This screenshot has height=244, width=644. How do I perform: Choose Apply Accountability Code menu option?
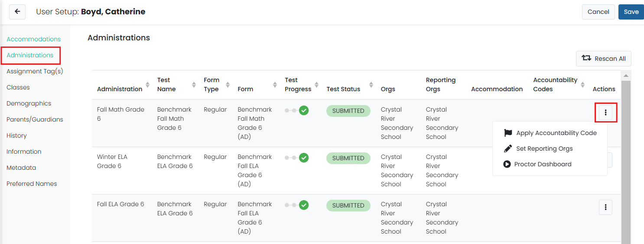point(550,133)
